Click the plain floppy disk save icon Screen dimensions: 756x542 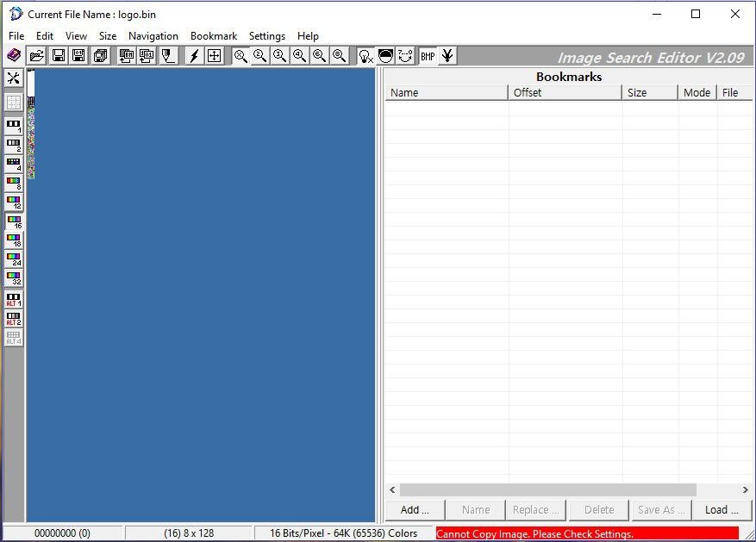[59, 56]
